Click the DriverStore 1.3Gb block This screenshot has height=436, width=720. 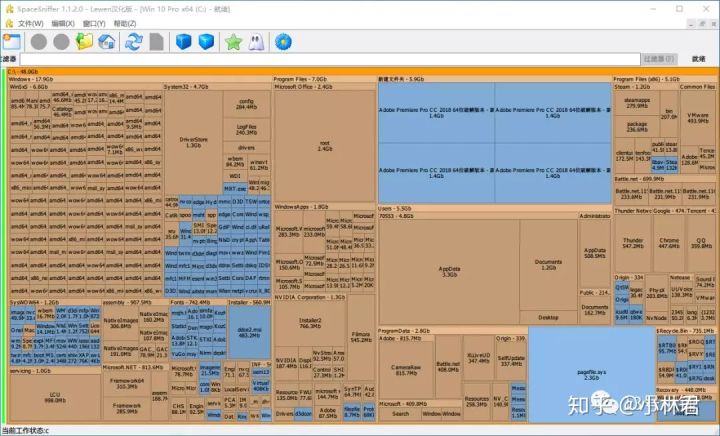[192, 141]
